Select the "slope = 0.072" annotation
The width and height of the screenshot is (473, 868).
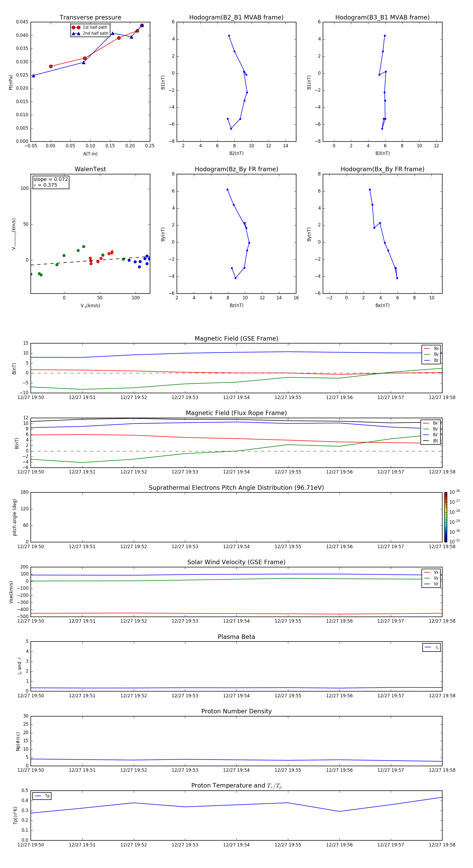click(51, 179)
